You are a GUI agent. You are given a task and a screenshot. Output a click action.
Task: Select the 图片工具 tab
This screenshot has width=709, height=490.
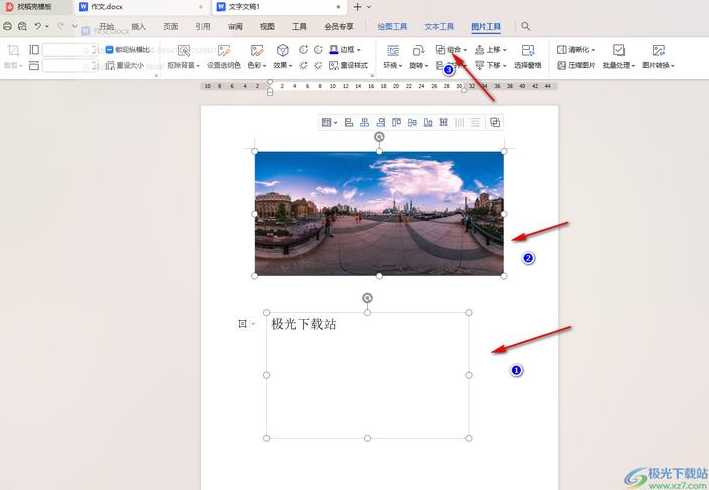[486, 27]
